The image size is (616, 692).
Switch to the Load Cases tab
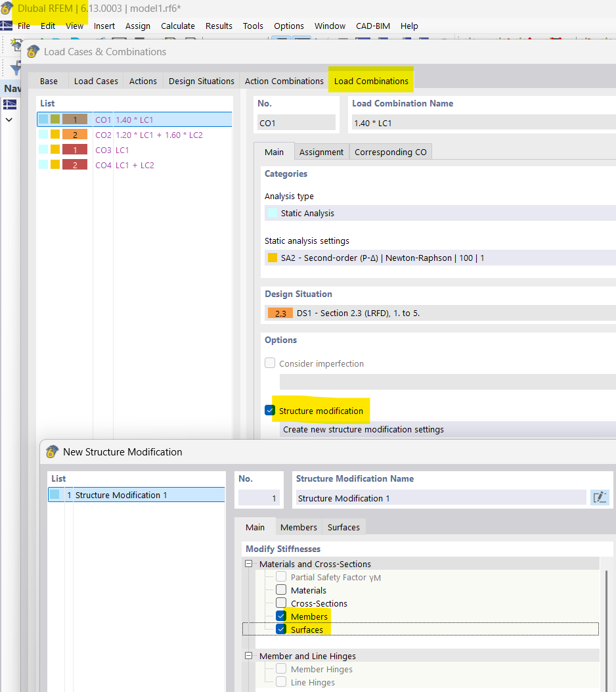(x=96, y=81)
